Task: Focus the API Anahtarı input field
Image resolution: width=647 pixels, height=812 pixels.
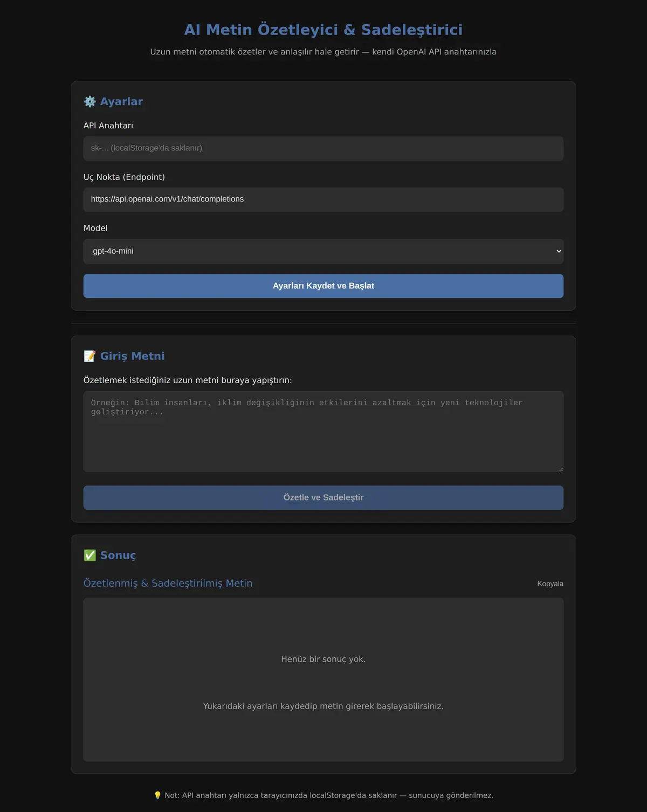Action: [323, 148]
